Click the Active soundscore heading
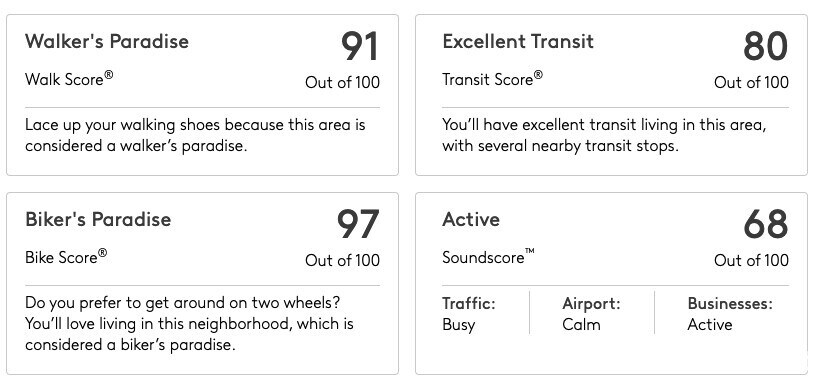 (x=471, y=219)
